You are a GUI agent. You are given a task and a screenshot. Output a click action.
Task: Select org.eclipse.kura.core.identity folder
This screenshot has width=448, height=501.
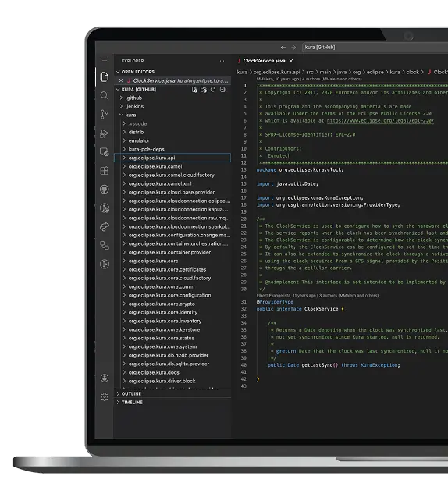pos(172,312)
